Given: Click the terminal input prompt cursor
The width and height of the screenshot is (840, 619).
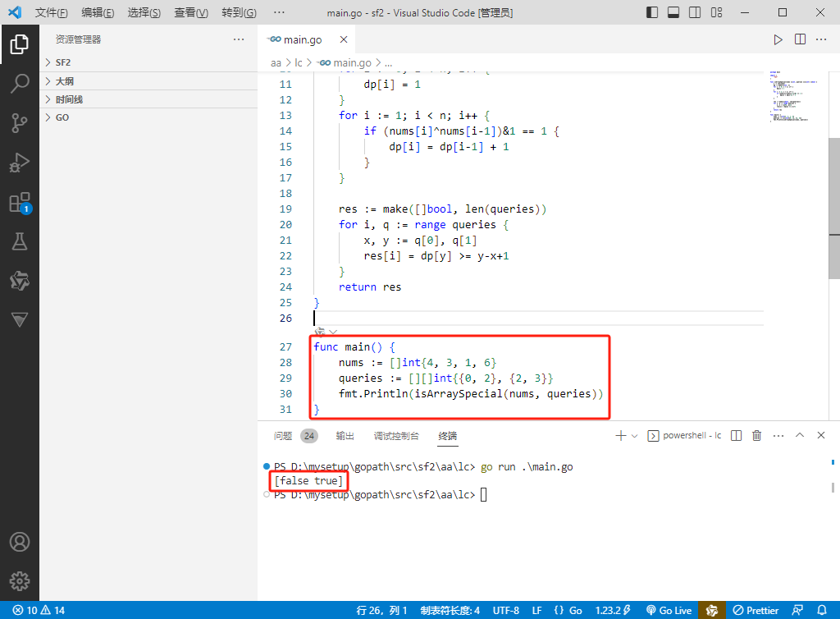Looking at the screenshot, I should pyautogui.click(x=483, y=495).
